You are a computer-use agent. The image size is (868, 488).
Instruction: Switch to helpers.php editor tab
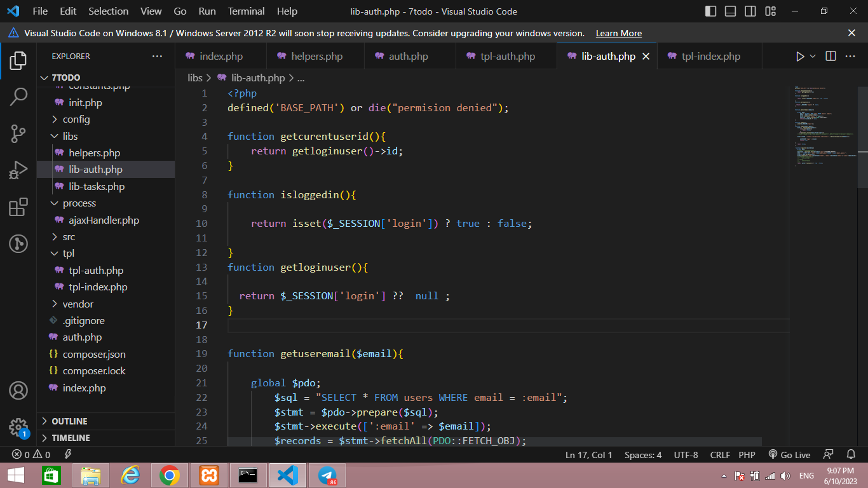coord(316,57)
